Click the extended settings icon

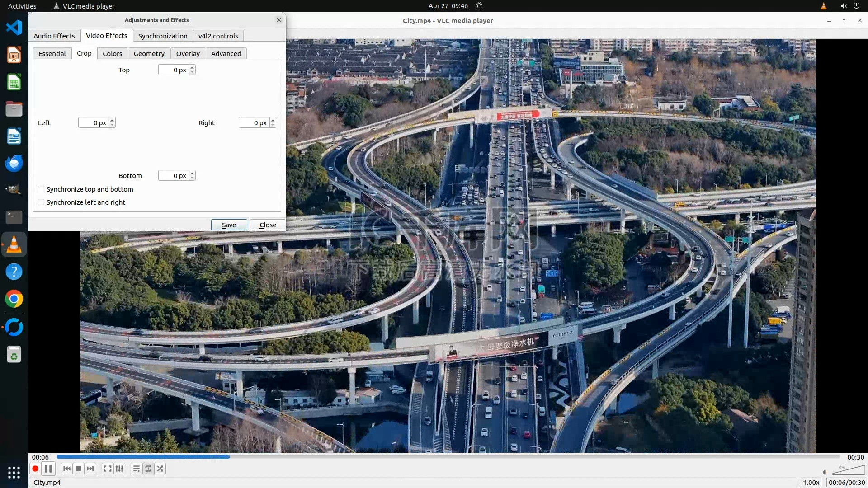click(119, 469)
